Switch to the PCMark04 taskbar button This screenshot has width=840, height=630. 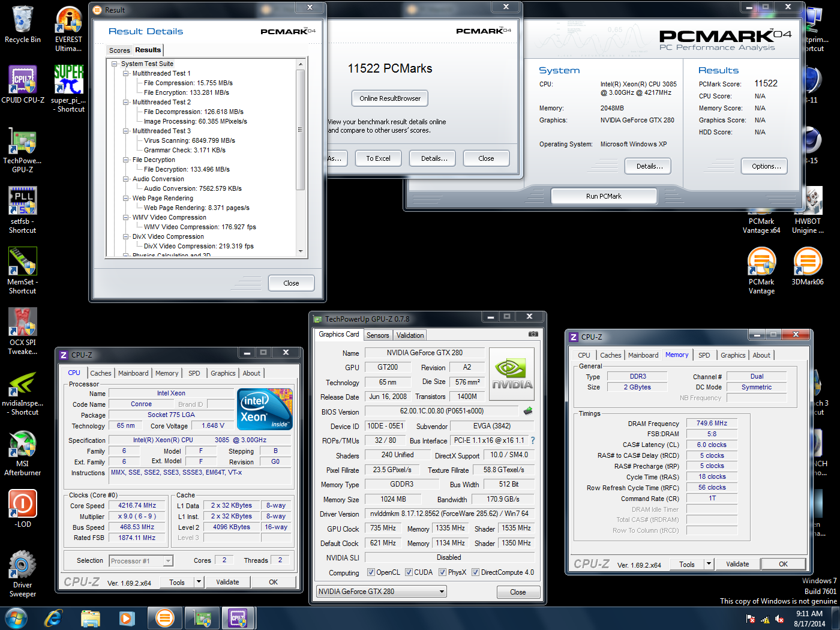point(164,617)
